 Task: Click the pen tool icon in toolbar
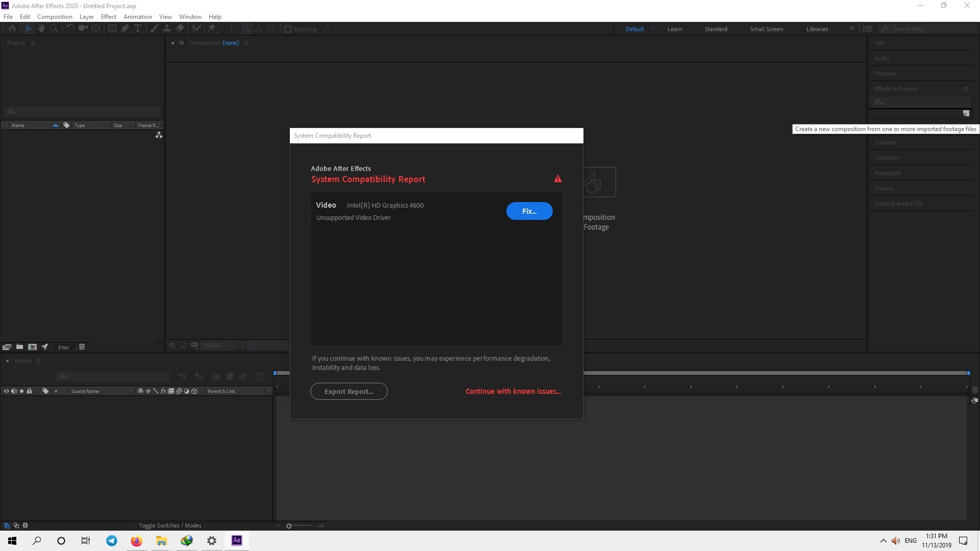[x=125, y=29]
